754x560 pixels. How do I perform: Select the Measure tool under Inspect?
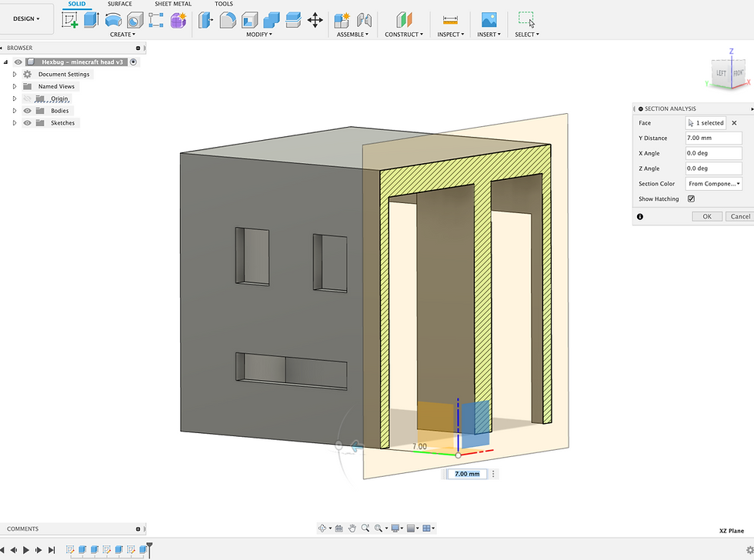click(x=450, y=21)
